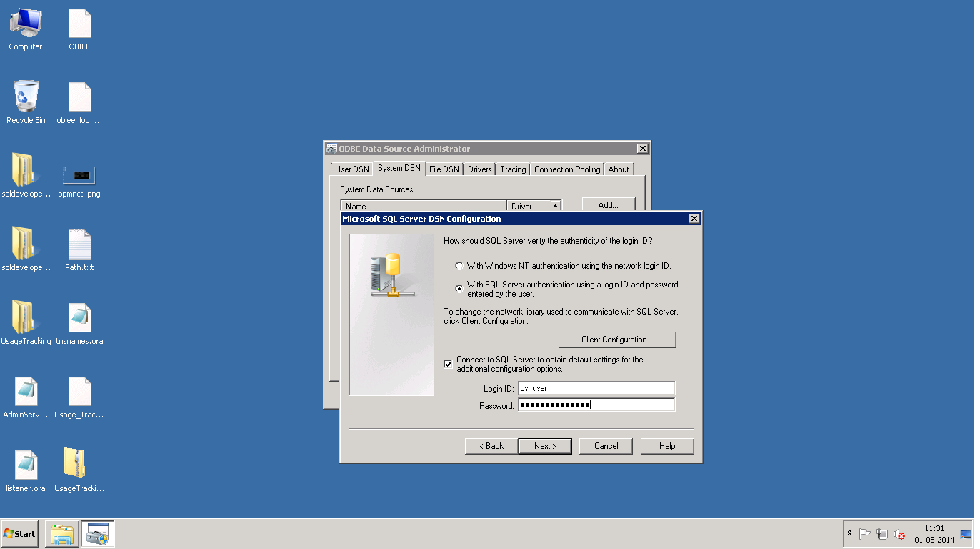Select Windows NT authentication radio option
The height and width of the screenshot is (549, 980).
click(459, 266)
